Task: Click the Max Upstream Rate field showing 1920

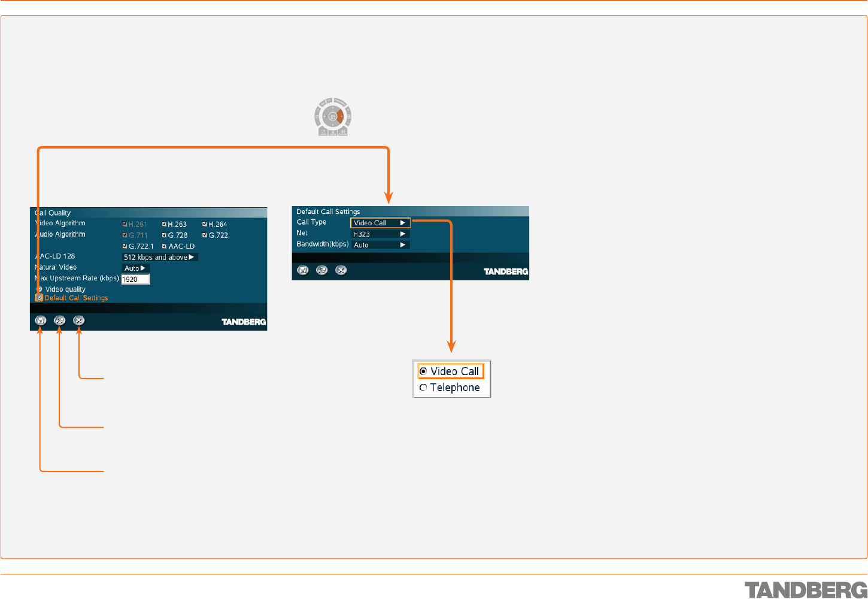Action: point(135,279)
